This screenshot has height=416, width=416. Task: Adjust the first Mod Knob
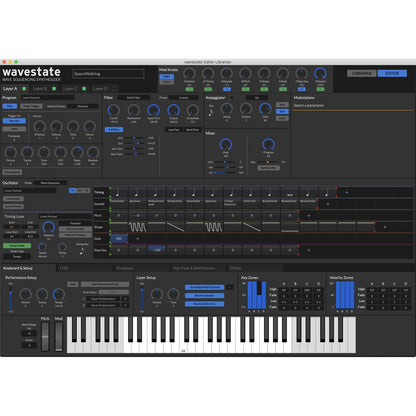tap(189, 73)
